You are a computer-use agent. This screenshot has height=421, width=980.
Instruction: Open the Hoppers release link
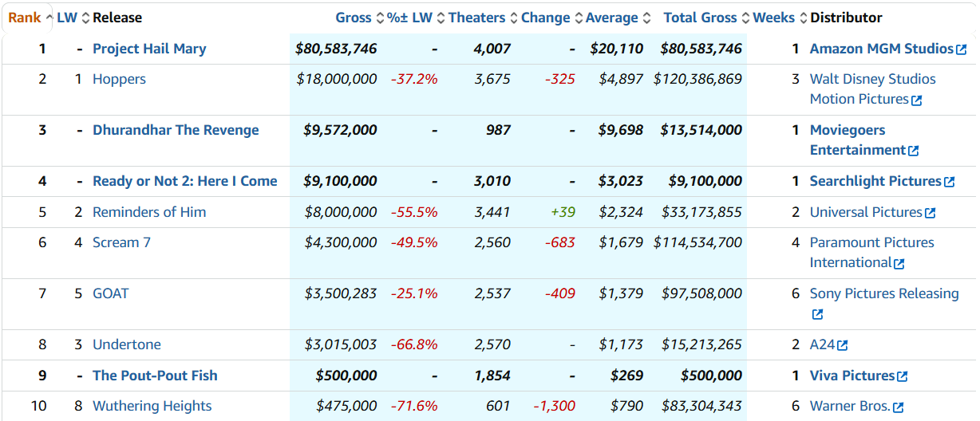point(119,79)
